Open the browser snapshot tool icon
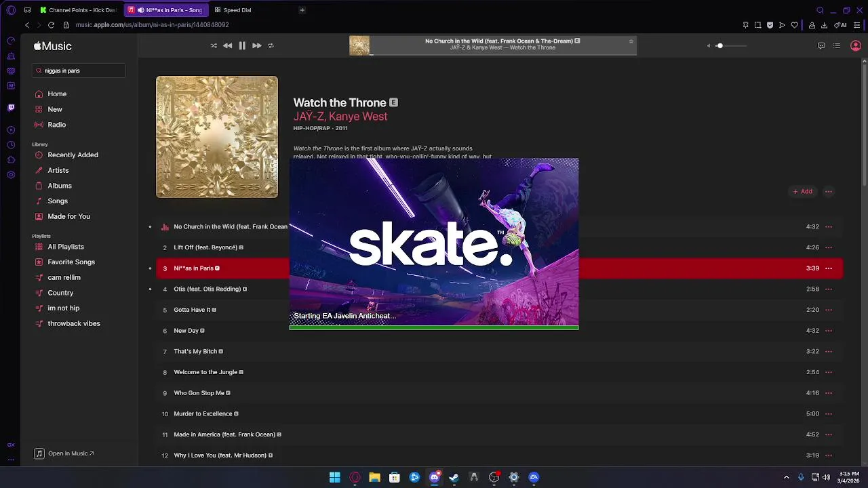Screen dimensions: 868x488 tap(757, 25)
